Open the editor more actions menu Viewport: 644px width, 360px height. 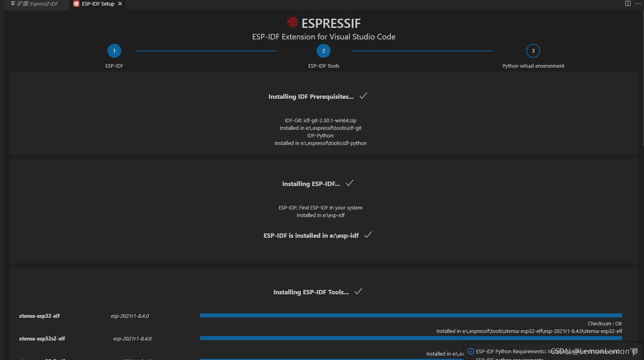tap(638, 4)
